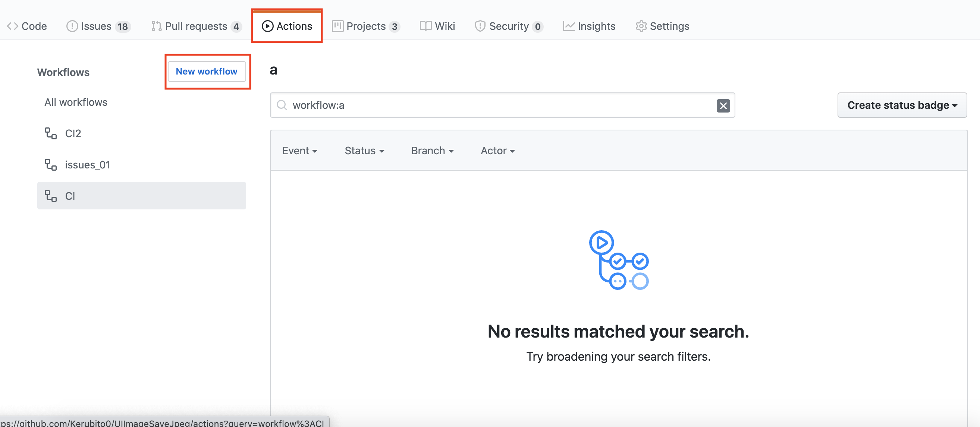Open the Security tab
This screenshot has width=980, height=427.
point(509,26)
